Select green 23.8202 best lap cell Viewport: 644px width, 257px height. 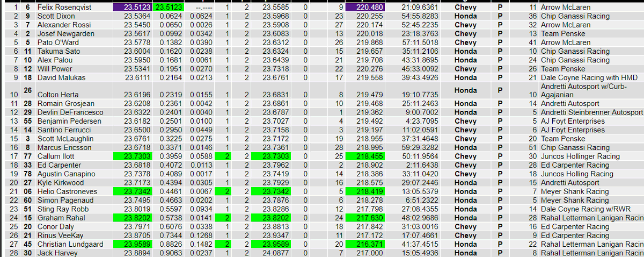pyautogui.click(x=134, y=218)
